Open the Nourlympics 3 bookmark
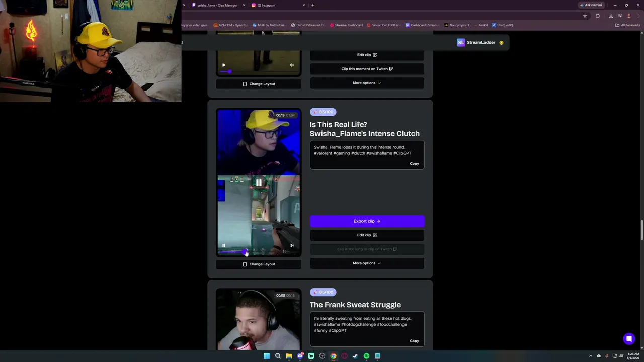Image resolution: width=644 pixels, height=362 pixels. point(456,25)
